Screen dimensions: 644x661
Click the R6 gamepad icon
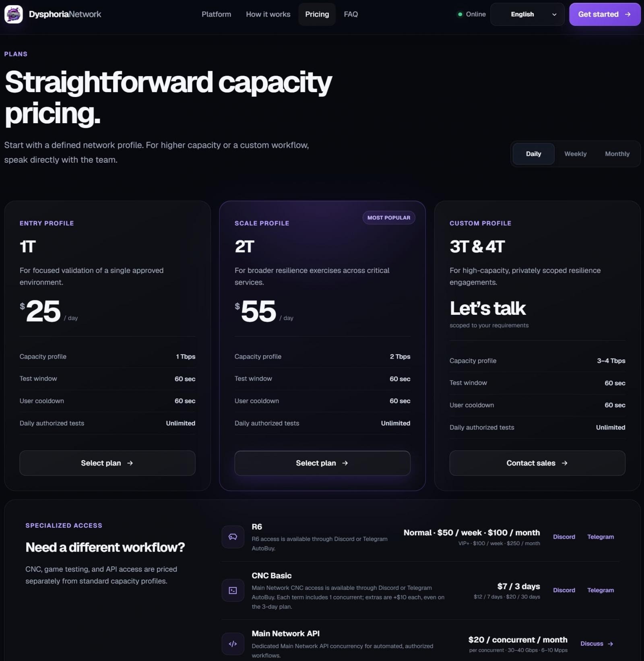point(233,537)
